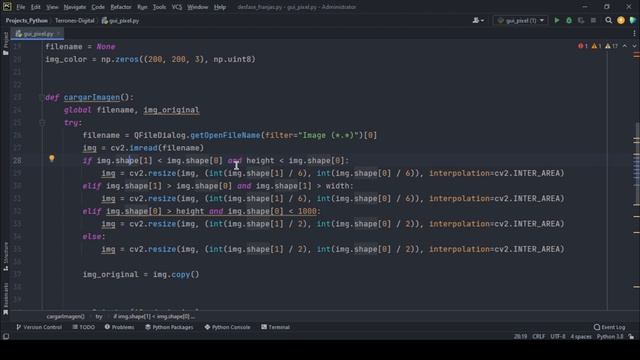Click the Stop icon in the run toolbar
This screenshot has width=640, height=360.
(x=593, y=20)
